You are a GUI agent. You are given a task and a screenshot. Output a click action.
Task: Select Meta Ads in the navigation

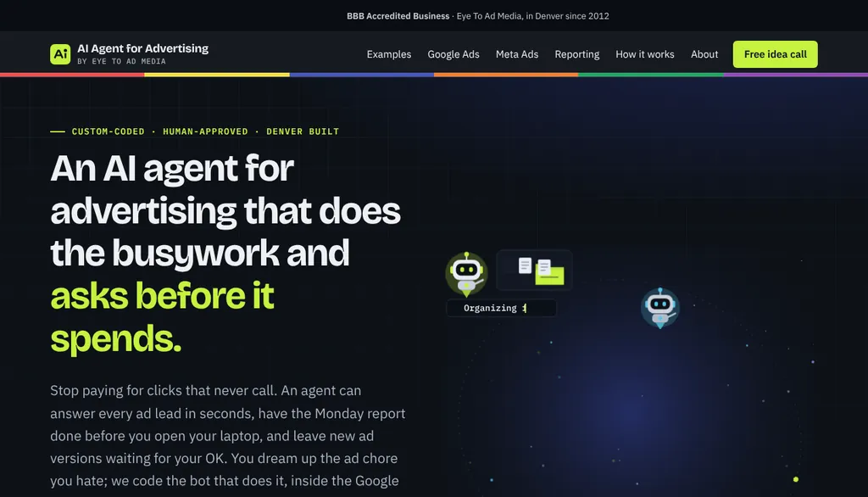(x=517, y=54)
